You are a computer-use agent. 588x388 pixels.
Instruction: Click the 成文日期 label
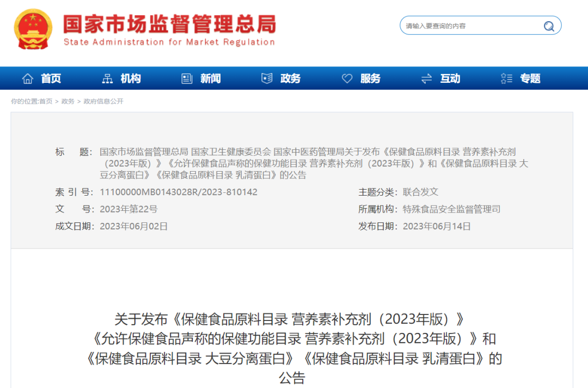point(75,226)
